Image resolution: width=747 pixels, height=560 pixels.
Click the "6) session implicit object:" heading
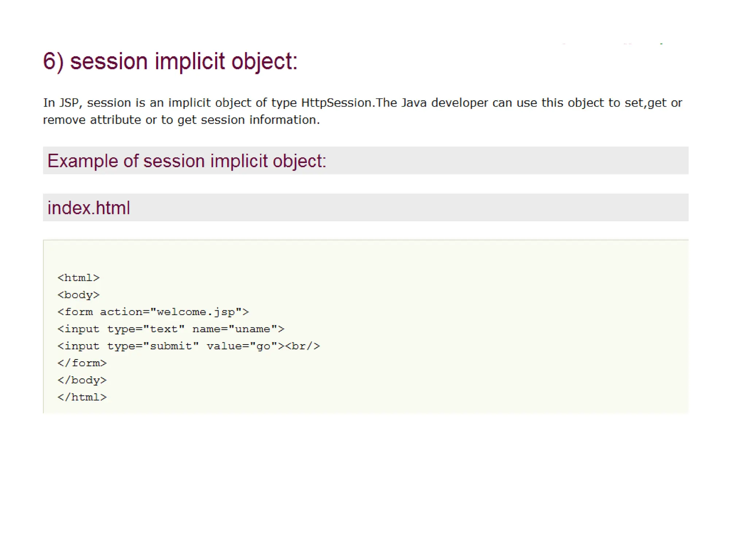pos(170,61)
